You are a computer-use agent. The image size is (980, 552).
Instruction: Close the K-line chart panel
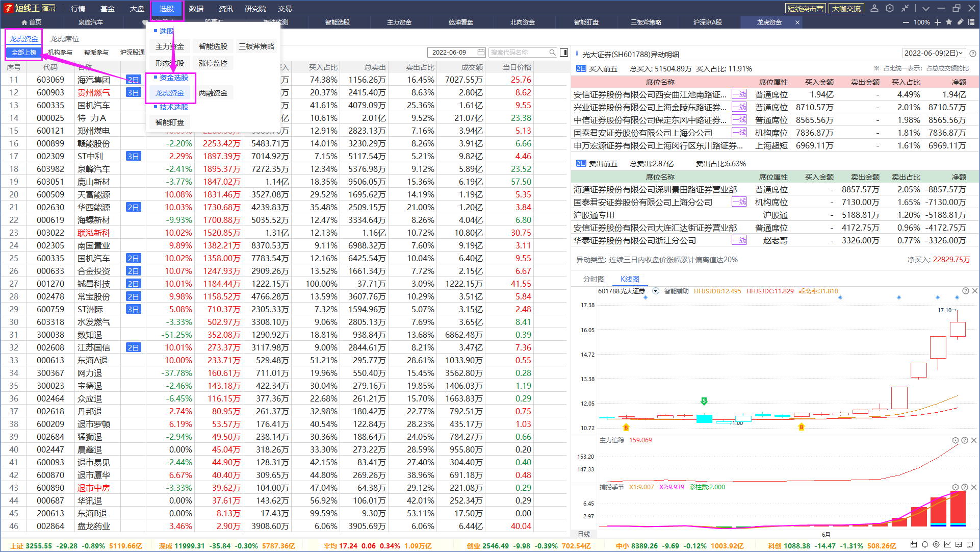pos(975,291)
